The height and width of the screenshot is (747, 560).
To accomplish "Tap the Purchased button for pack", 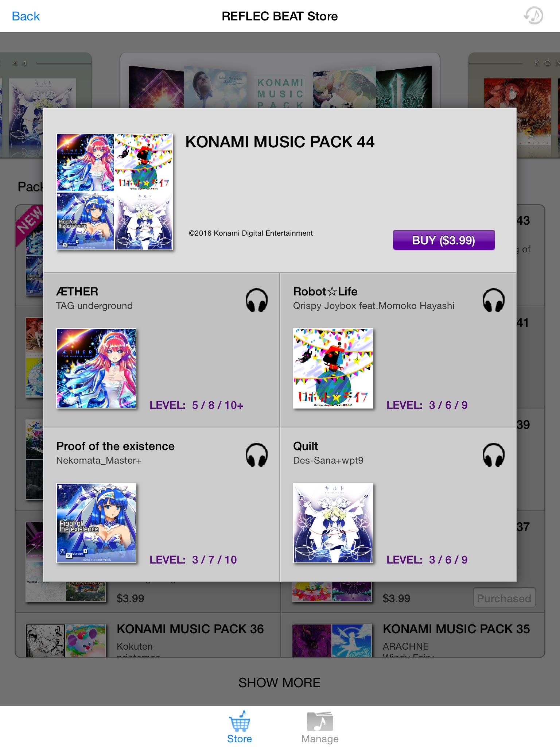I will pos(504,598).
